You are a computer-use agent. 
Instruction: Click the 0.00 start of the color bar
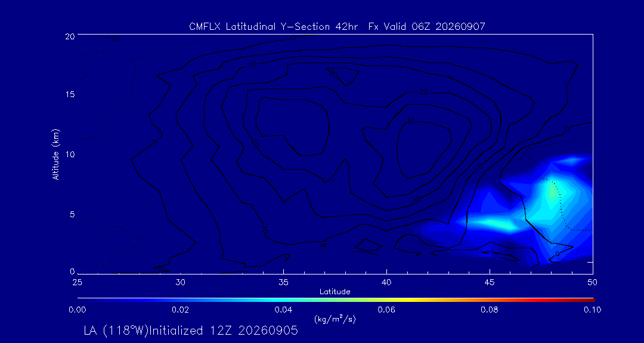[79, 300]
